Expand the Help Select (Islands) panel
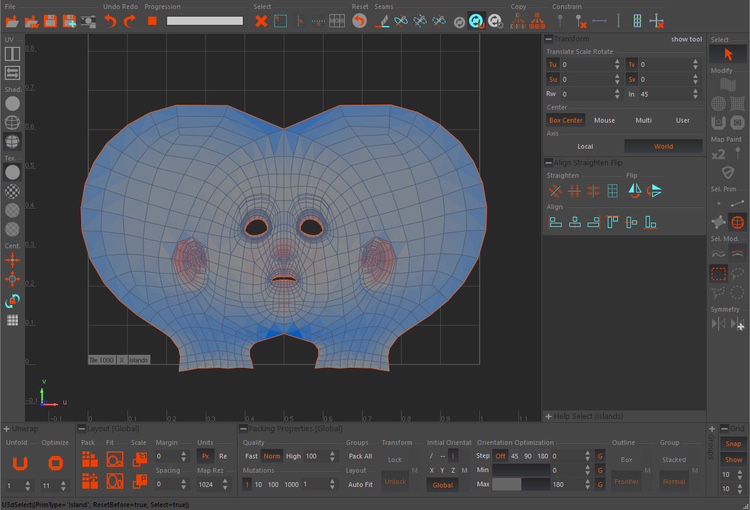750x510 pixels. [x=548, y=416]
